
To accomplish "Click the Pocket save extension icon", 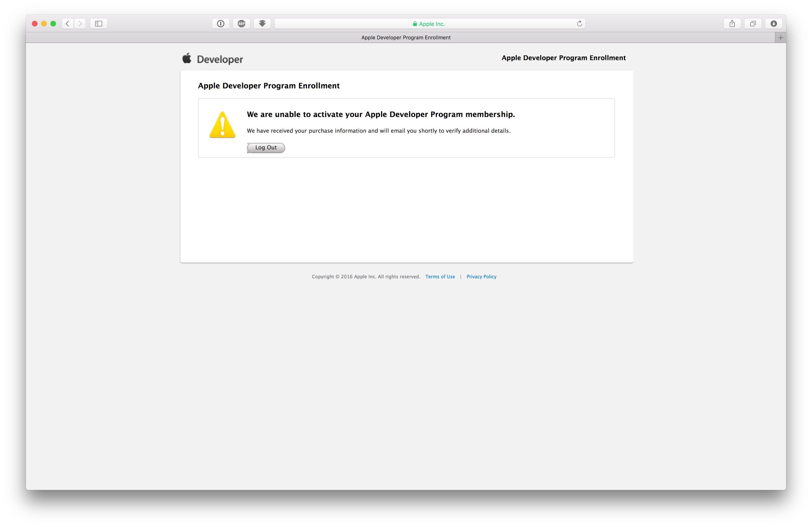I will tap(262, 23).
